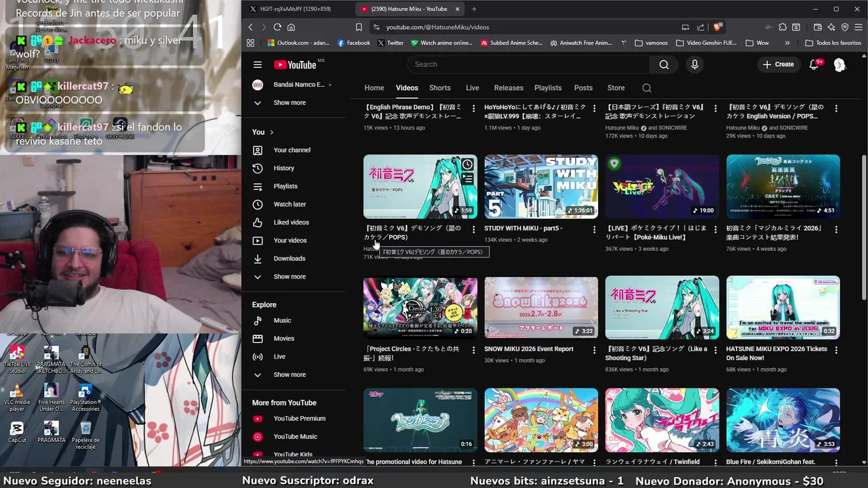This screenshot has height=488, width=868.
Task: Open the vamonos bookmarks folder
Action: pos(651,43)
